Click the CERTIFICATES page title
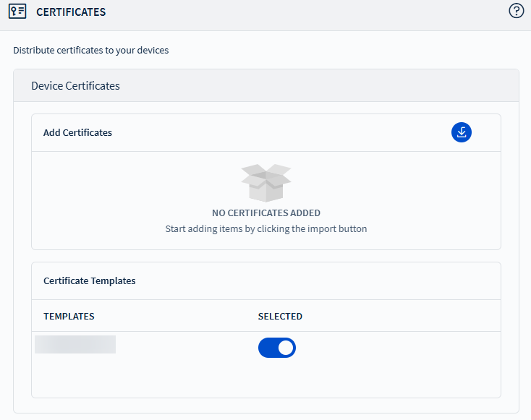This screenshot has width=531, height=420. coord(71,12)
